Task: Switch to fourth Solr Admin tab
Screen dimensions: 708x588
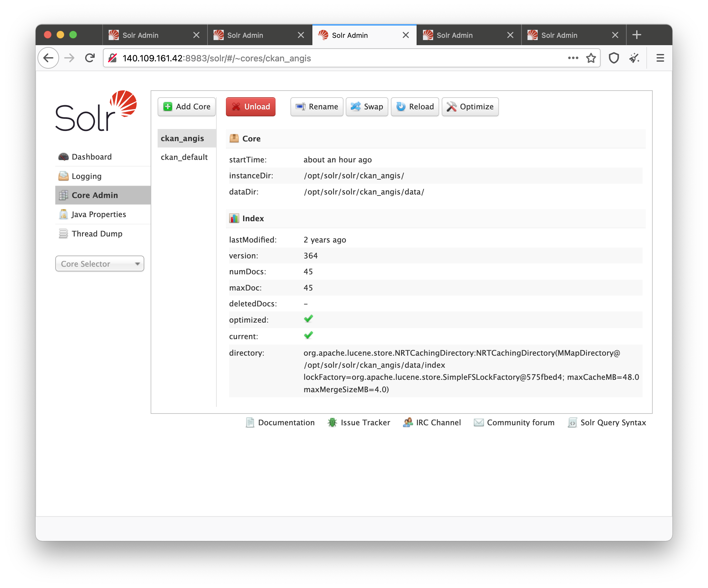Action: coord(469,35)
